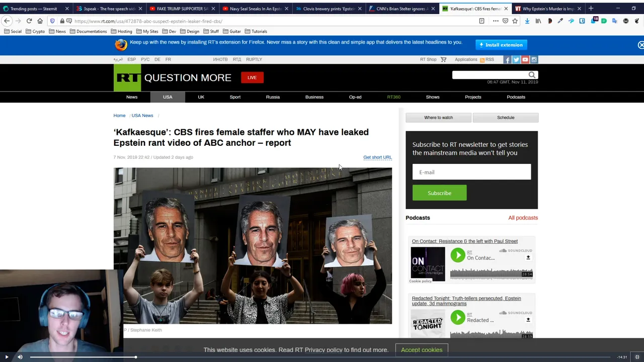Viewport: 644px width, 362px height.
Task: Open notification extension with 18 badge
Action: click(x=594, y=21)
